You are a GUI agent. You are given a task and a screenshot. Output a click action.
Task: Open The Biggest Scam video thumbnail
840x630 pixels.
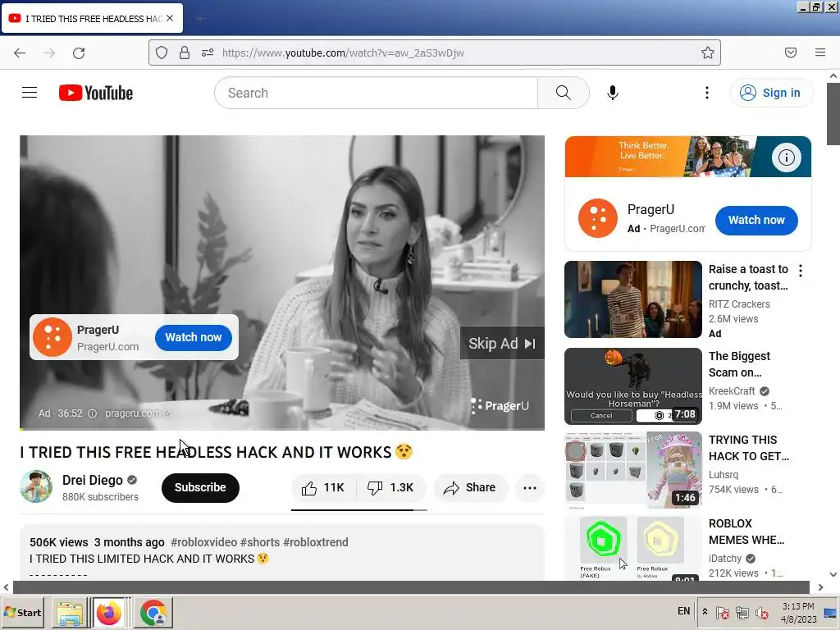(632, 386)
